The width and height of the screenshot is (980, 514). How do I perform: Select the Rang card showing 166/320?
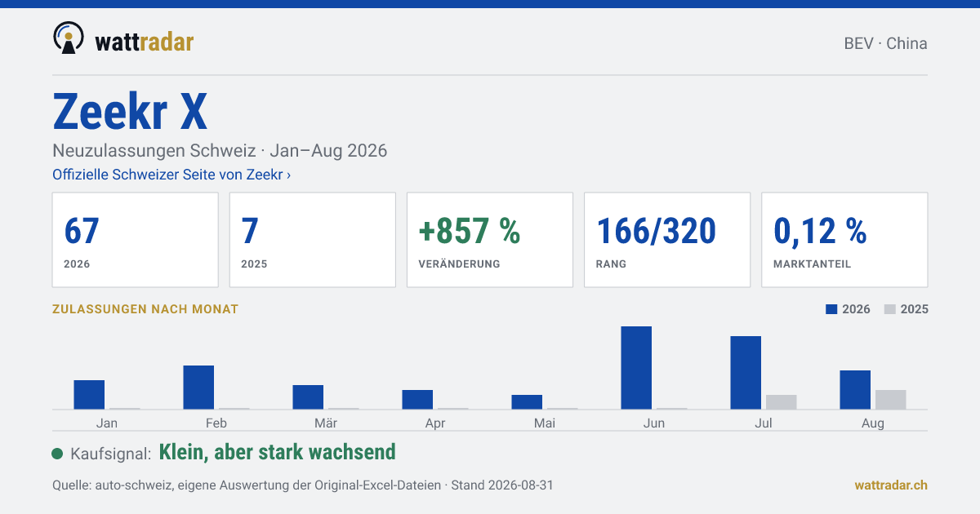(667, 240)
